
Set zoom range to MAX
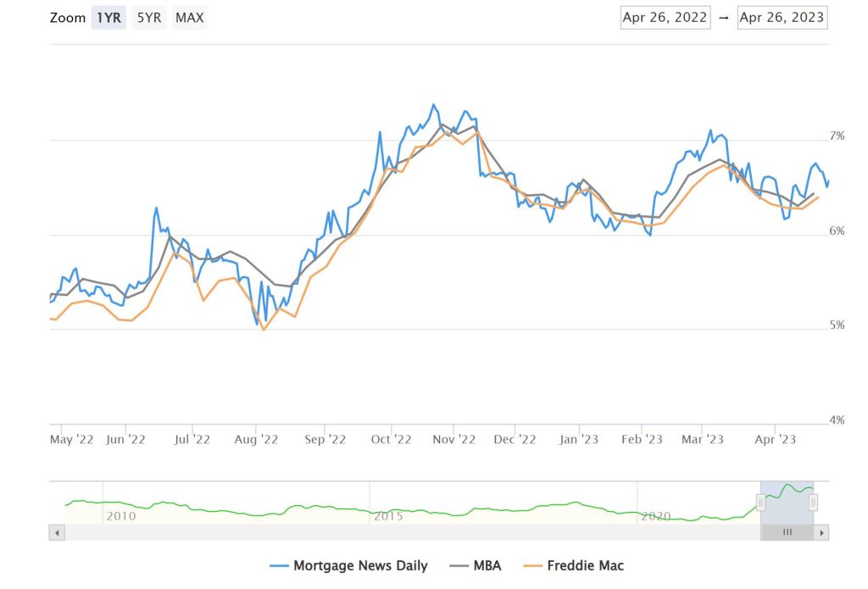pyautogui.click(x=190, y=18)
